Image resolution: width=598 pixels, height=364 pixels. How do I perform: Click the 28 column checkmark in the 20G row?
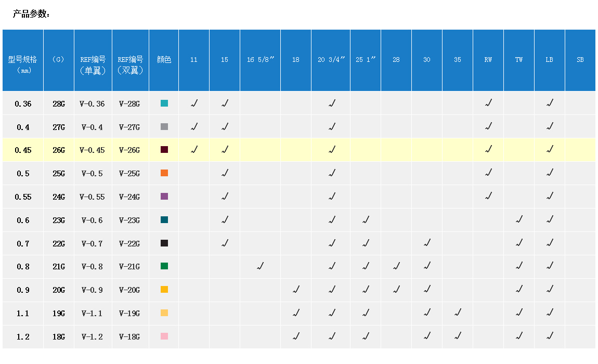[396, 290]
